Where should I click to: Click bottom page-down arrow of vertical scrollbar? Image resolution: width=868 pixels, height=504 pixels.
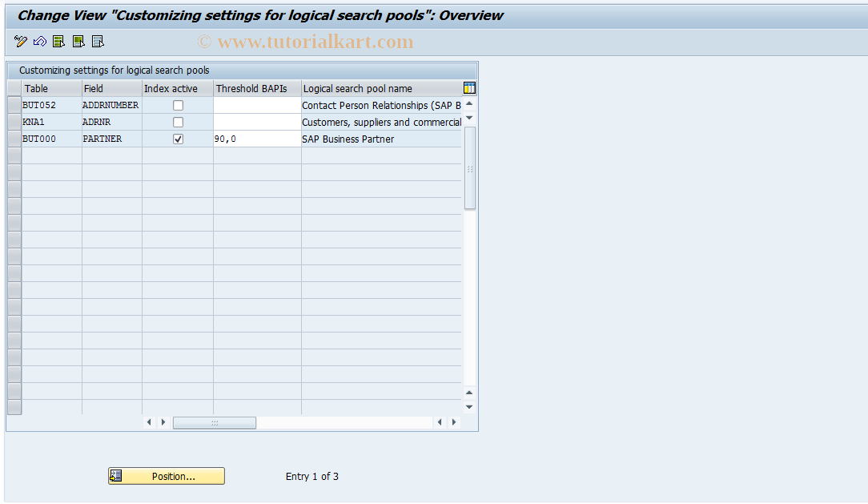click(469, 407)
